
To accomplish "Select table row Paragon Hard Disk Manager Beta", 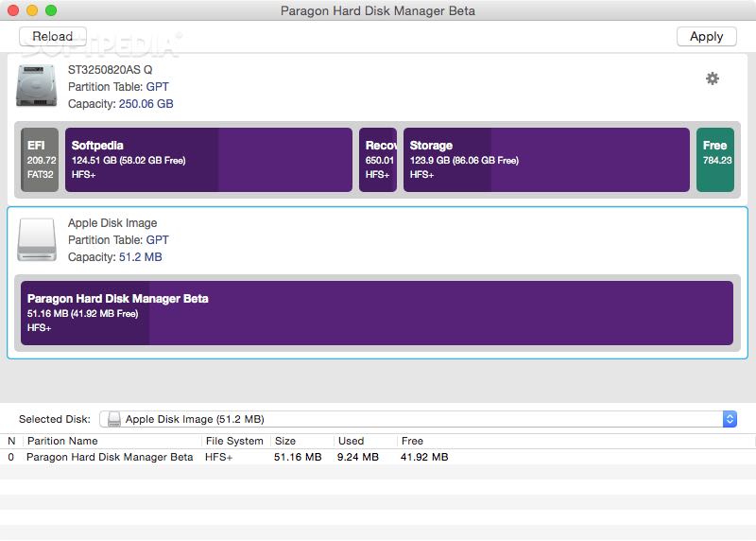I will pos(378,457).
